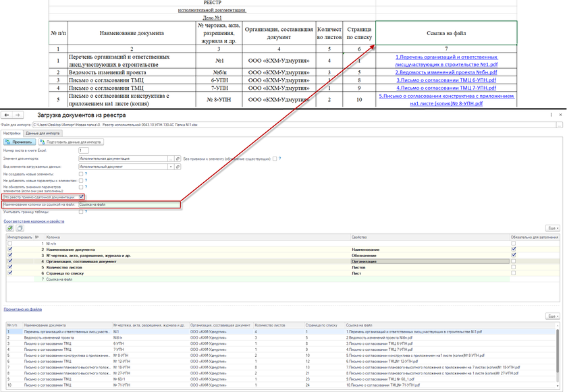The width and height of the screenshot is (567, 392).
Task: Click the help '?' next to 'Не создавать новые элементы'
Action: pos(86,174)
